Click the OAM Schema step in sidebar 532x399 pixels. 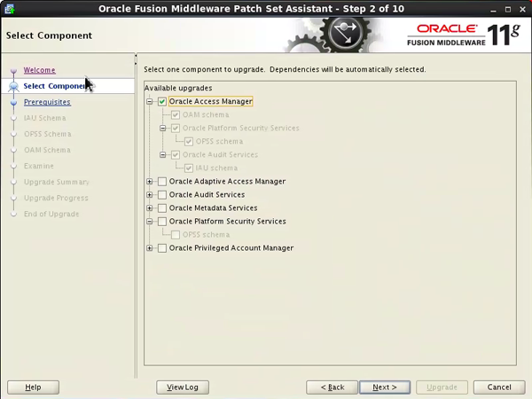(47, 150)
